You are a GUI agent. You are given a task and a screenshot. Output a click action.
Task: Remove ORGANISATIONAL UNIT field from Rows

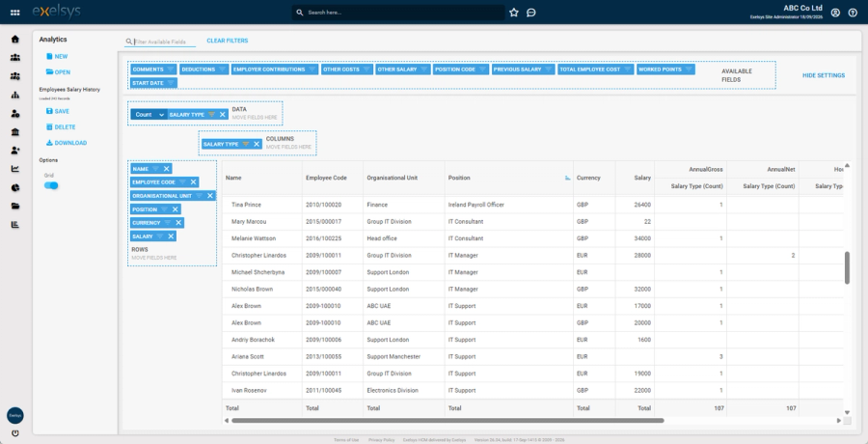tap(210, 196)
